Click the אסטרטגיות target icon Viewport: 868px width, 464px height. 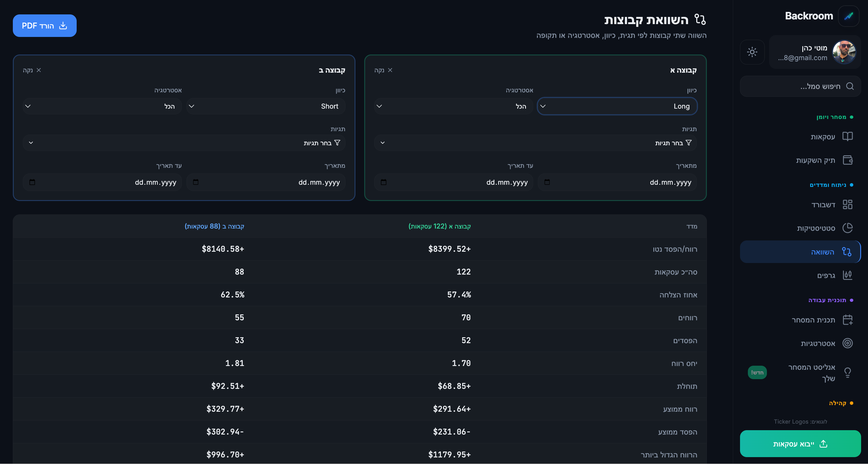click(847, 343)
